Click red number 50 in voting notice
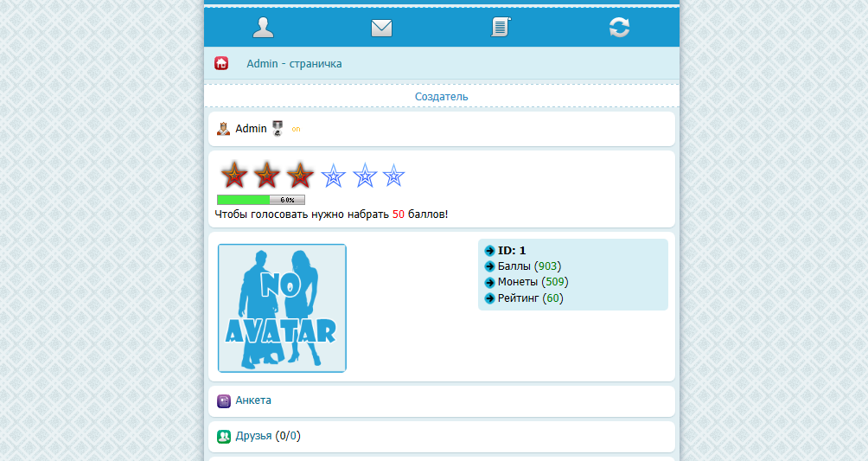868x461 pixels. point(399,214)
